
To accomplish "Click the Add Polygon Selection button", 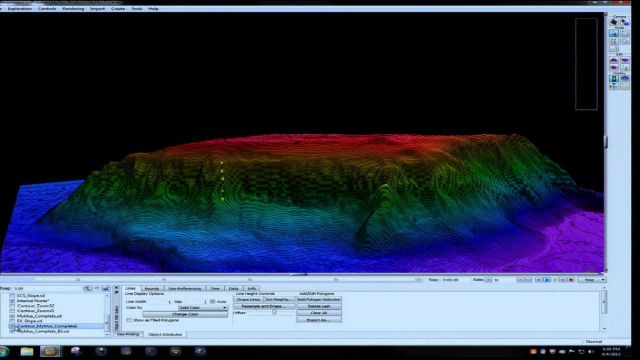I will tap(319, 300).
